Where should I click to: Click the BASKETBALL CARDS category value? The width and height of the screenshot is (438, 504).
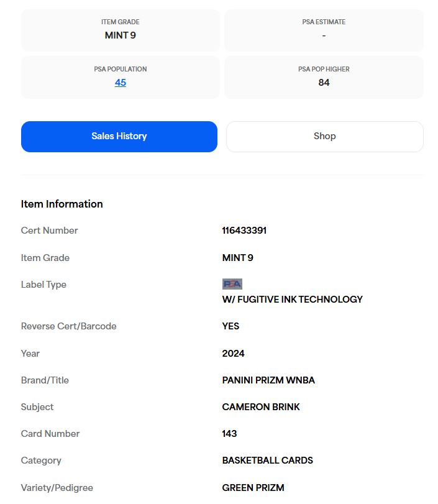coord(267,460)
